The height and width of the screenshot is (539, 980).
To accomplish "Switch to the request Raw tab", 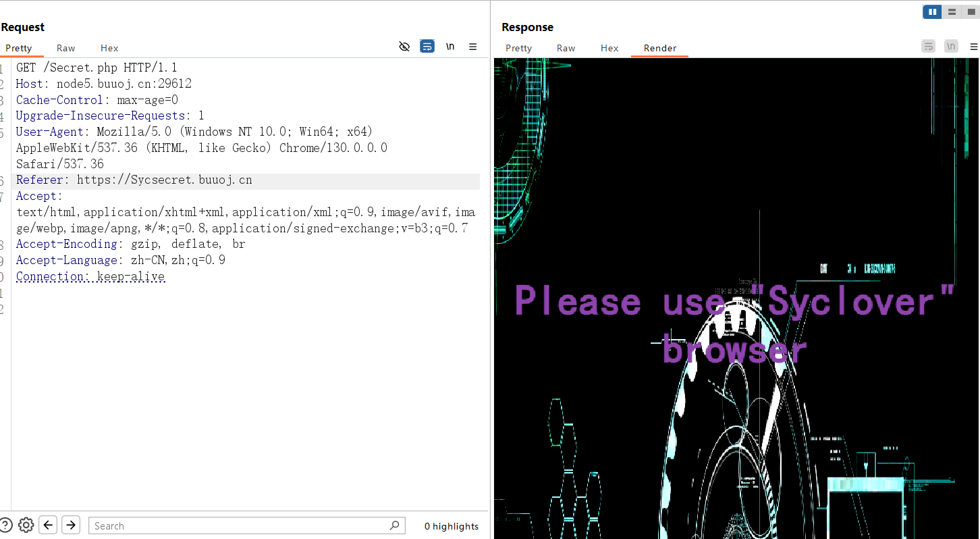I will (65, 48).
